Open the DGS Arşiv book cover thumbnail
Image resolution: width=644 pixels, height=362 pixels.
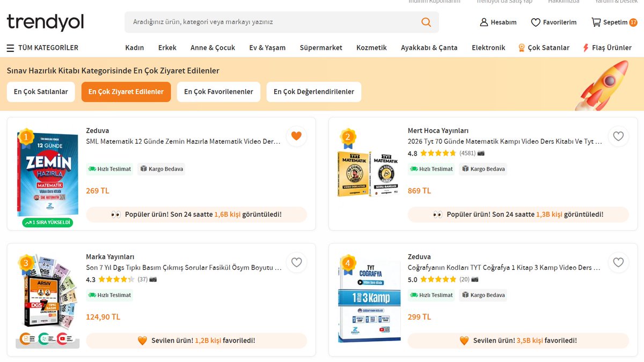coord(47,301)
